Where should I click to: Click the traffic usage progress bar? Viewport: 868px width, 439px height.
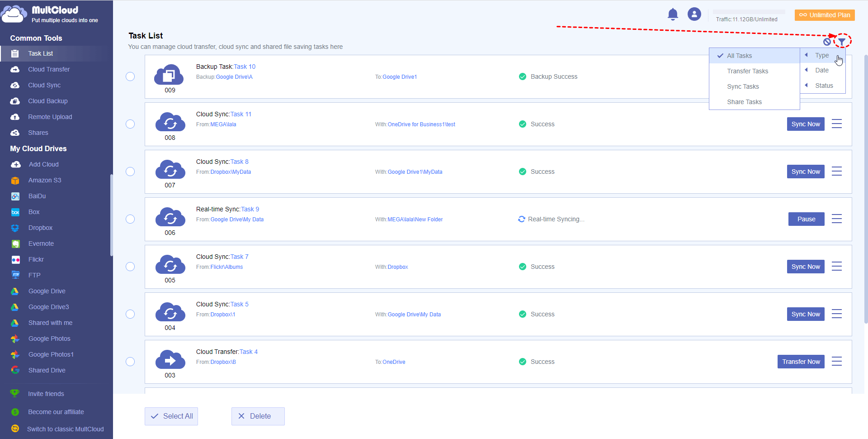click(749, 12)
